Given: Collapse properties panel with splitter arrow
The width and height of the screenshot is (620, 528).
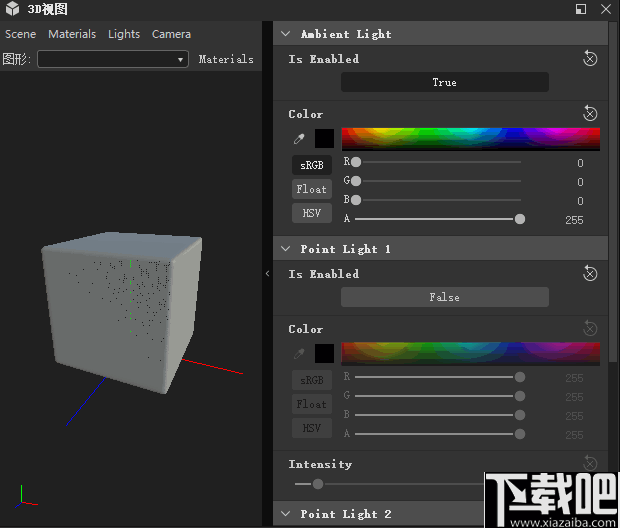Looking at the screenshot, I should pyautogui.click(x=267, y=273).
